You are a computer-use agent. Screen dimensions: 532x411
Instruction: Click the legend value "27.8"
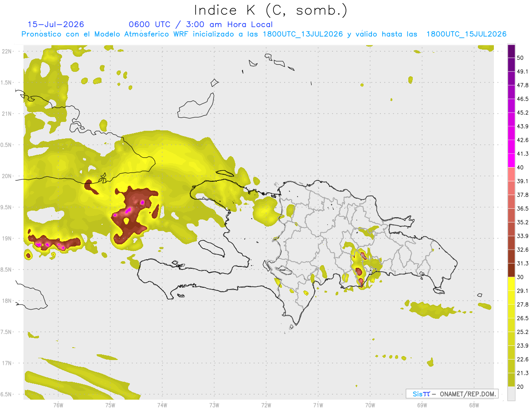click(523, 305)
